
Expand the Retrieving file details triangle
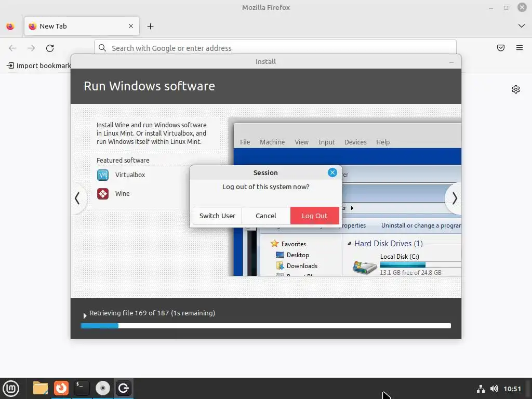85,315
